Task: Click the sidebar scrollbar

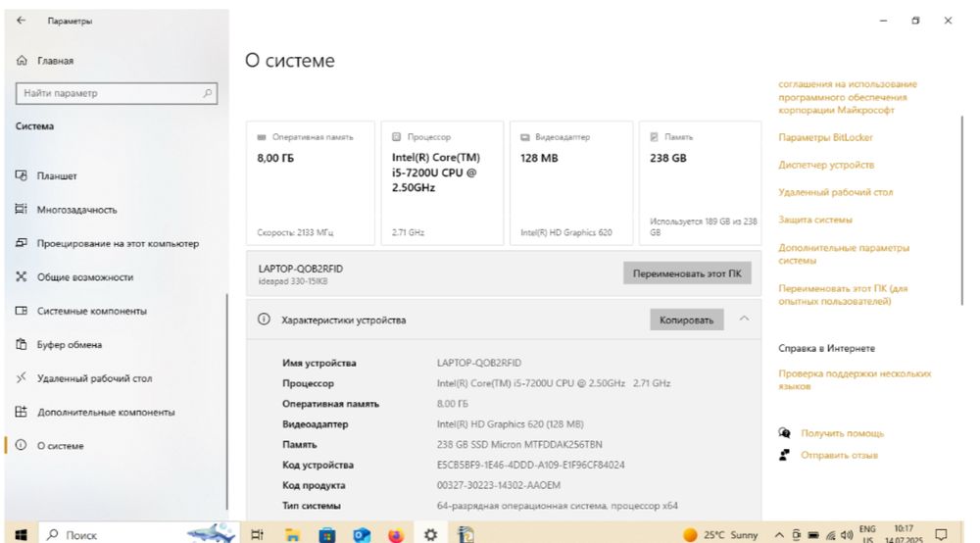Action: click(x=227, y=401)
